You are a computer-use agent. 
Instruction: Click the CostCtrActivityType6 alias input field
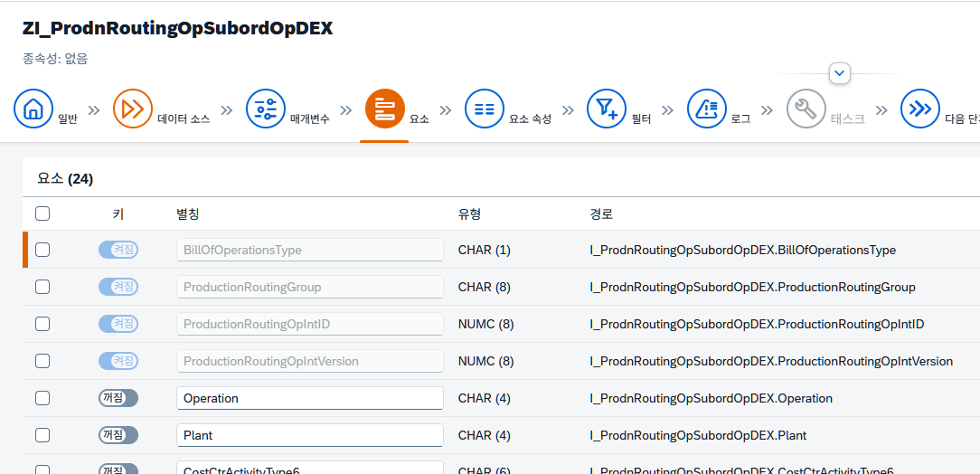pyautogui.click(x=310, y=468)
